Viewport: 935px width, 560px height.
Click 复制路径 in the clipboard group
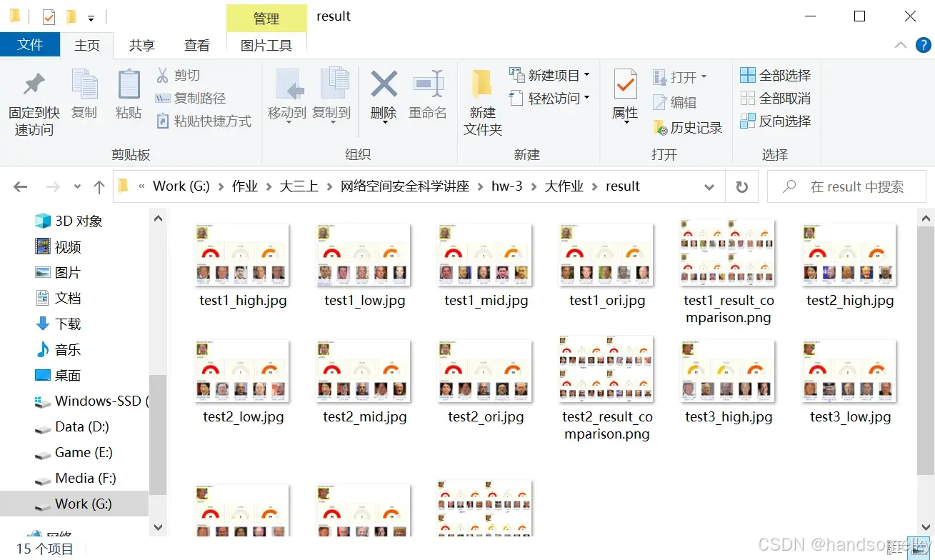(x=191, y=98)
